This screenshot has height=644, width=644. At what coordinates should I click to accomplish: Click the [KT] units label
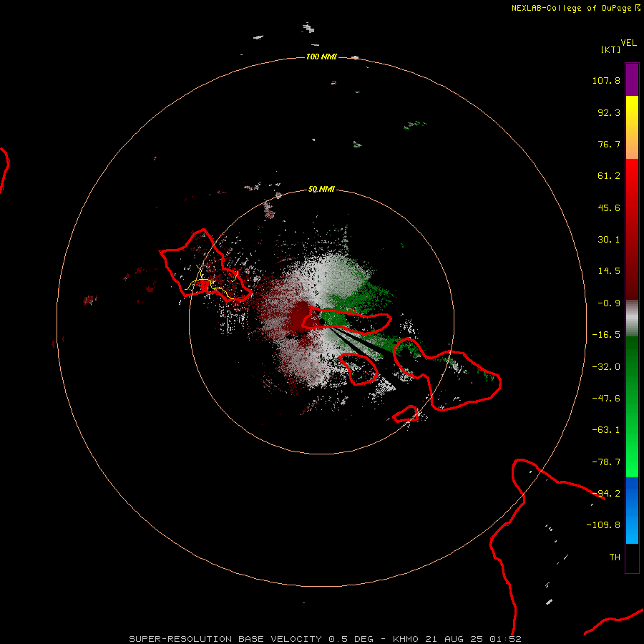pyautogui.click(x=611, y=49)
